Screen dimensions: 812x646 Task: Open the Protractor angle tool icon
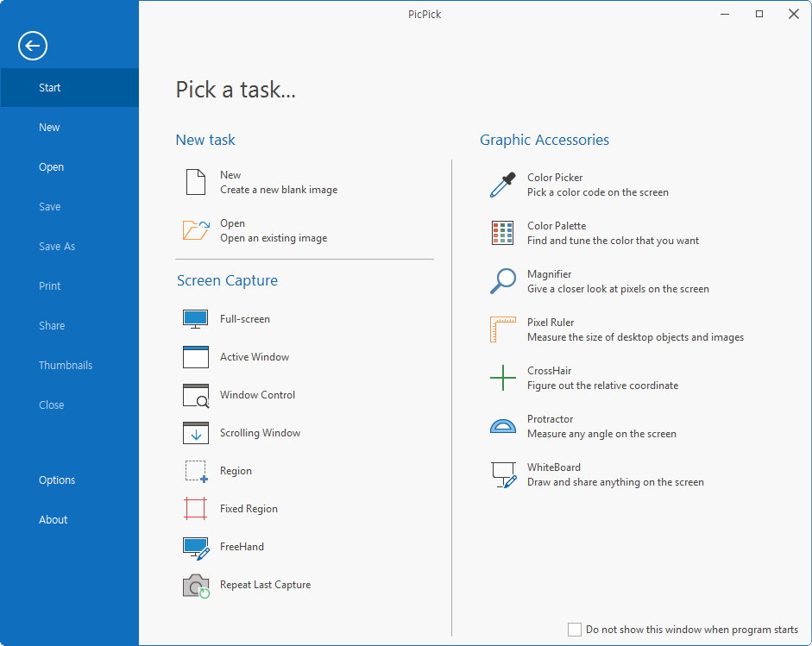502,426
